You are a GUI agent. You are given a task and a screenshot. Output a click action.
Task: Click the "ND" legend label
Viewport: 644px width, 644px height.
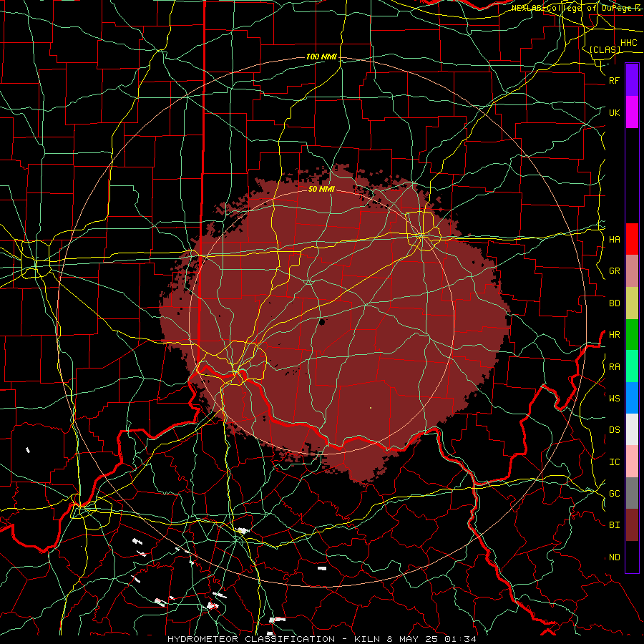[x=614, y=557]
